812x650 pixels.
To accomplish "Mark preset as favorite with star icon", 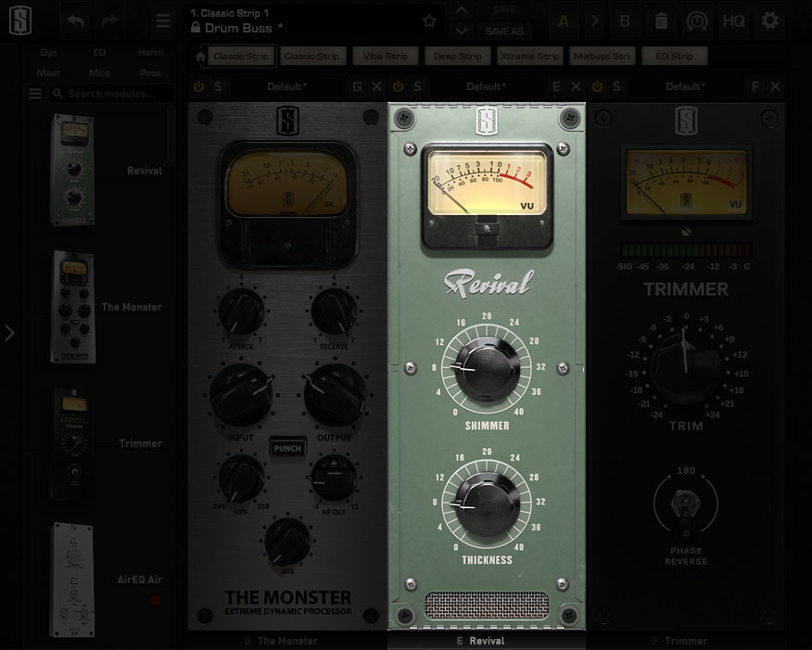I will tap(429, 21).
